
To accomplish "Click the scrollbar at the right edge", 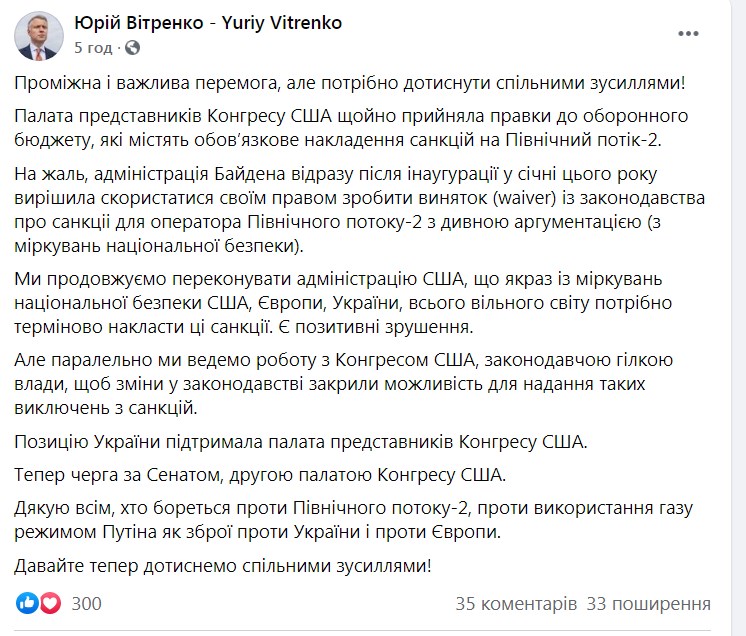I will click(738, 318).
